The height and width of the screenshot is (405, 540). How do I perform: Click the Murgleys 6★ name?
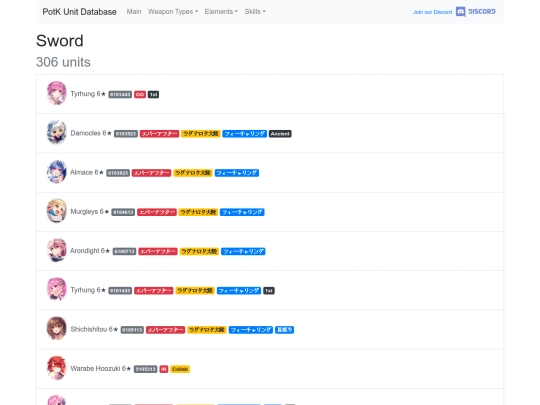click(x=90, y=212)
